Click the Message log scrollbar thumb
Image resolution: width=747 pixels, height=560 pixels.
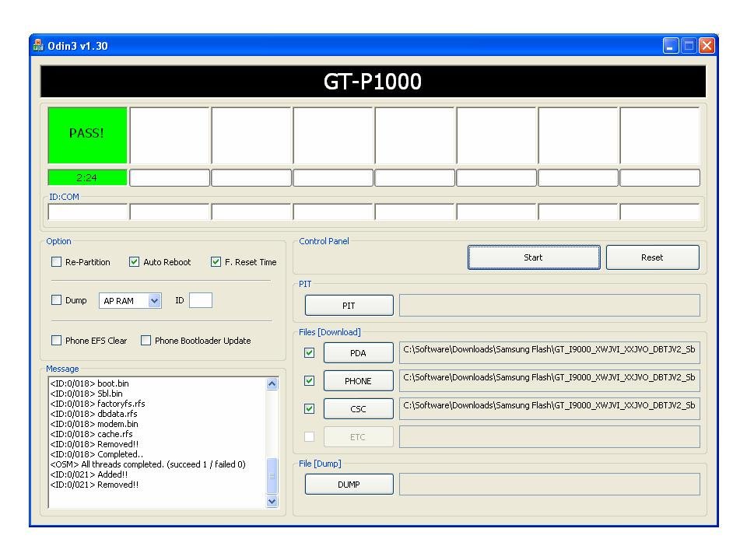coord(272,476)
